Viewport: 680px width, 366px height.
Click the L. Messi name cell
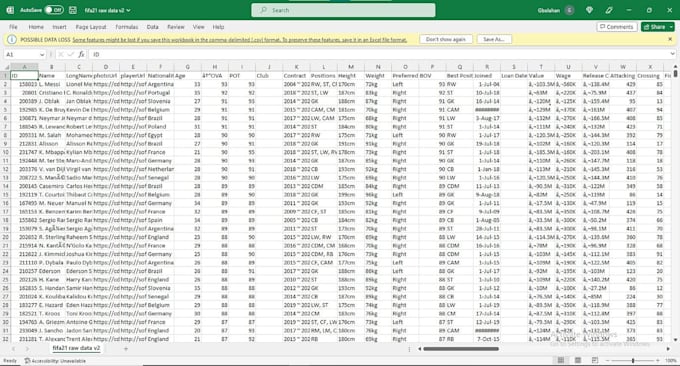(x=52, y=84)
